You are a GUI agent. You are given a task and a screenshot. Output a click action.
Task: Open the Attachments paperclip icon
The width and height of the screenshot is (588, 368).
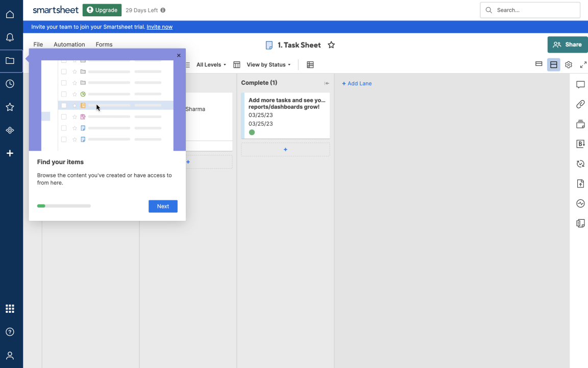580,104
